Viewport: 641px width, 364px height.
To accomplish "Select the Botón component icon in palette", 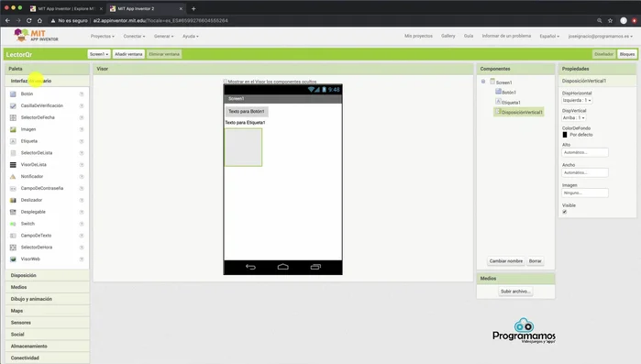I will coord(13,94).
